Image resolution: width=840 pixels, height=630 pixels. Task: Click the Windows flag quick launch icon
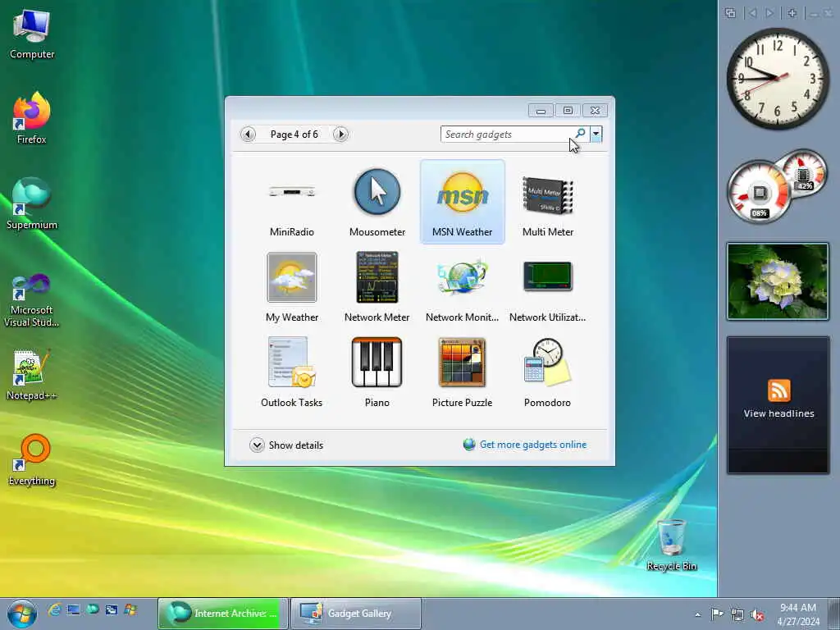click(x=130, y=609)
